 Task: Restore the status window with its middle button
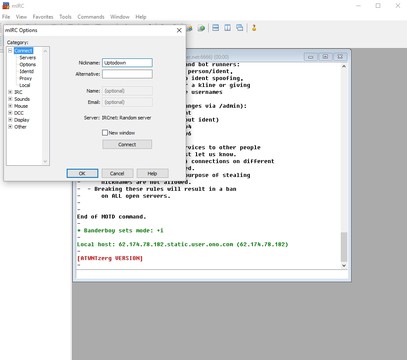click(325, 57)
